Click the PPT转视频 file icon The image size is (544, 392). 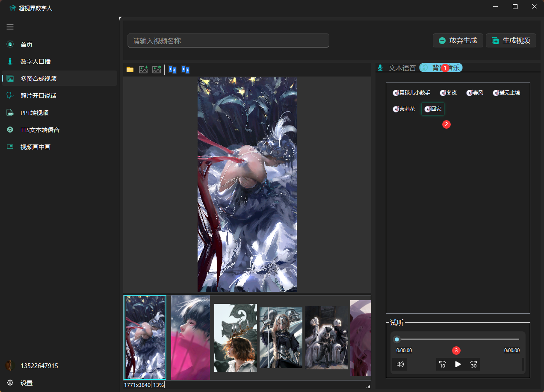(10, 112)
